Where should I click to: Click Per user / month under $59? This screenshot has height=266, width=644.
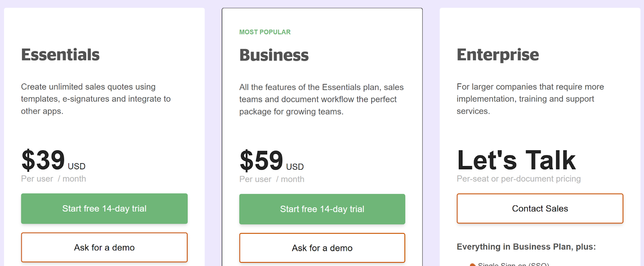271,179
